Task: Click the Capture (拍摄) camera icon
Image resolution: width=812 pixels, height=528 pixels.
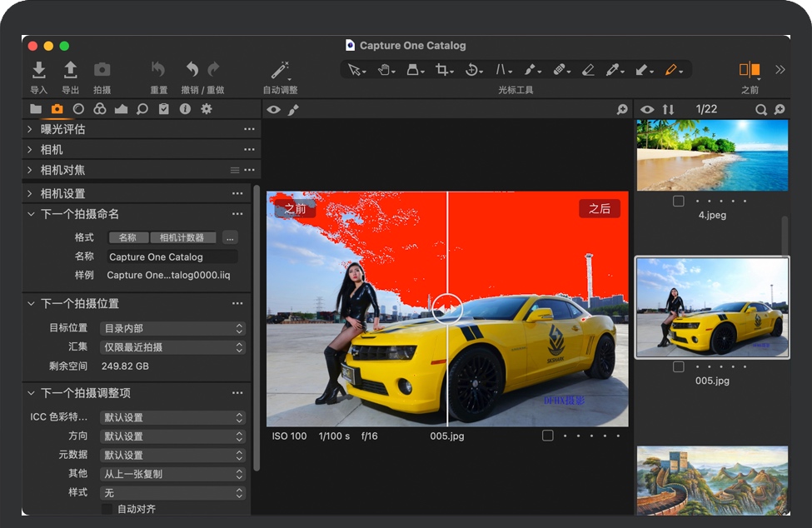Action: [102, 70]
